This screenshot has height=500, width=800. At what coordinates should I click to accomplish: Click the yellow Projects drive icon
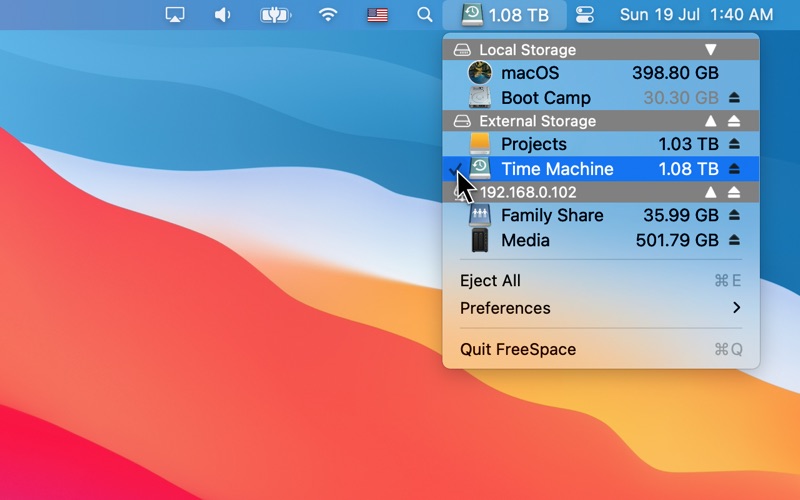coord(480,144)
